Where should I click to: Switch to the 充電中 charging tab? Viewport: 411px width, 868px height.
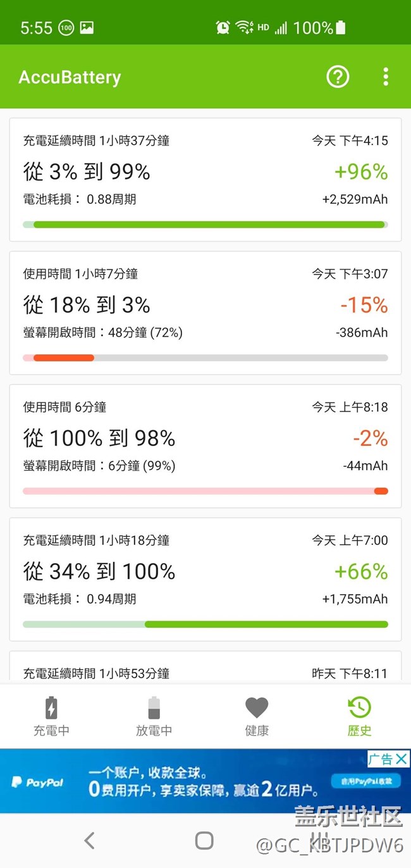pos(51,716)
